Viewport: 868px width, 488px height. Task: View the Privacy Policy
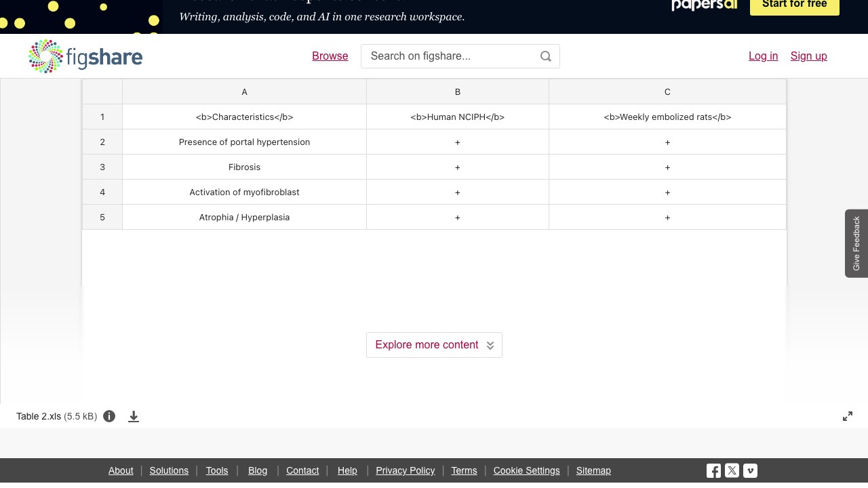406,470
